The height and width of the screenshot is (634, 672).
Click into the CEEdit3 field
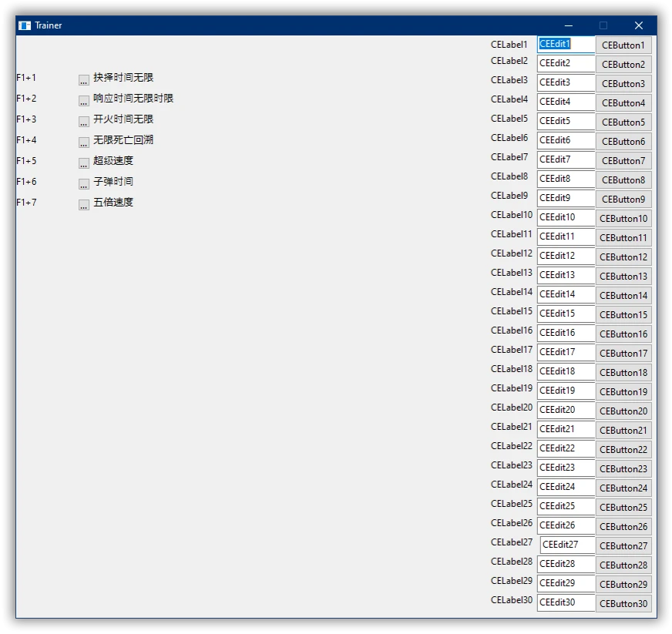566,82
